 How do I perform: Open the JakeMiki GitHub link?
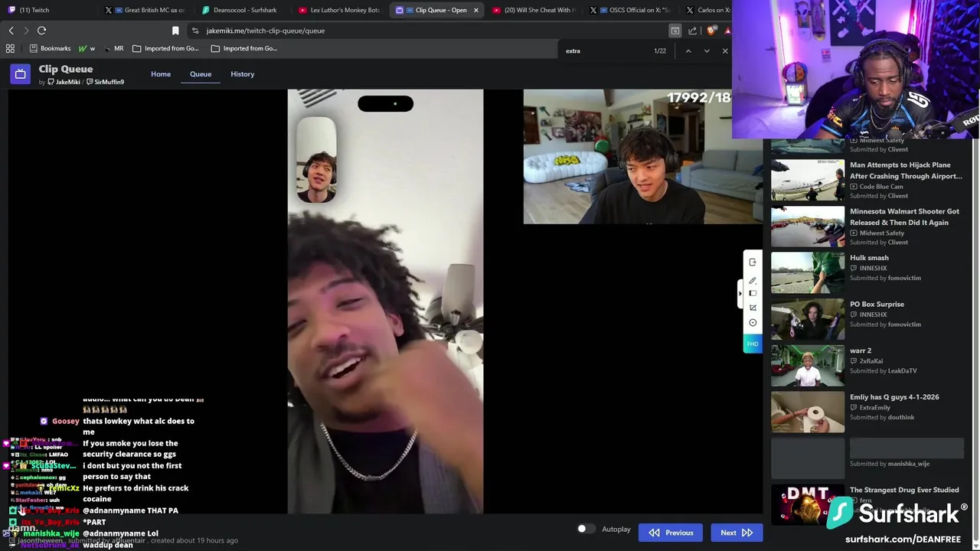pyautogui.click(x=64, y=82)
